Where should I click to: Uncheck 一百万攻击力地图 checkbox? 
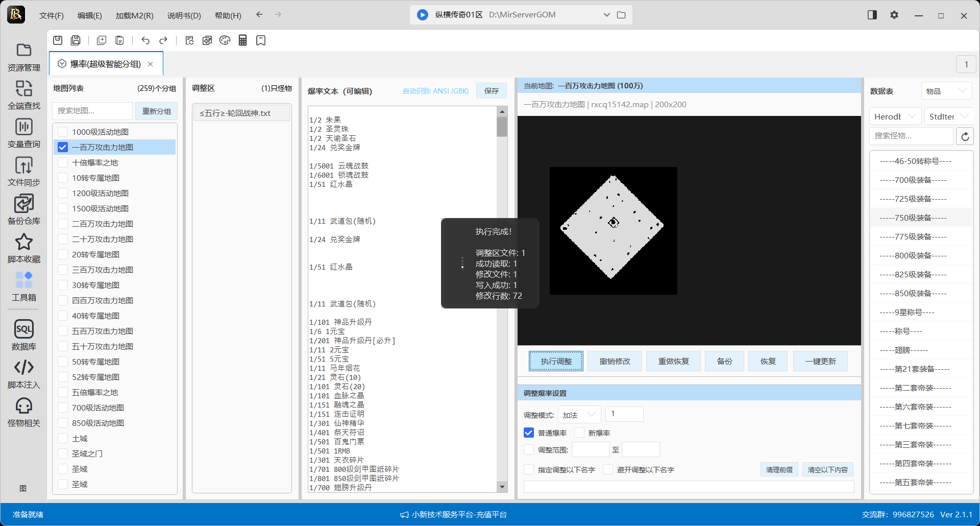pos(63,147)
